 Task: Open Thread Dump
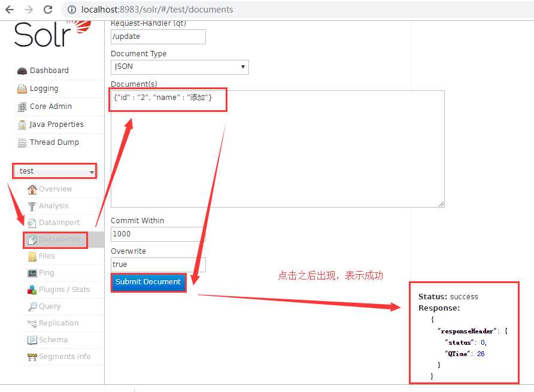click(54, 142)
